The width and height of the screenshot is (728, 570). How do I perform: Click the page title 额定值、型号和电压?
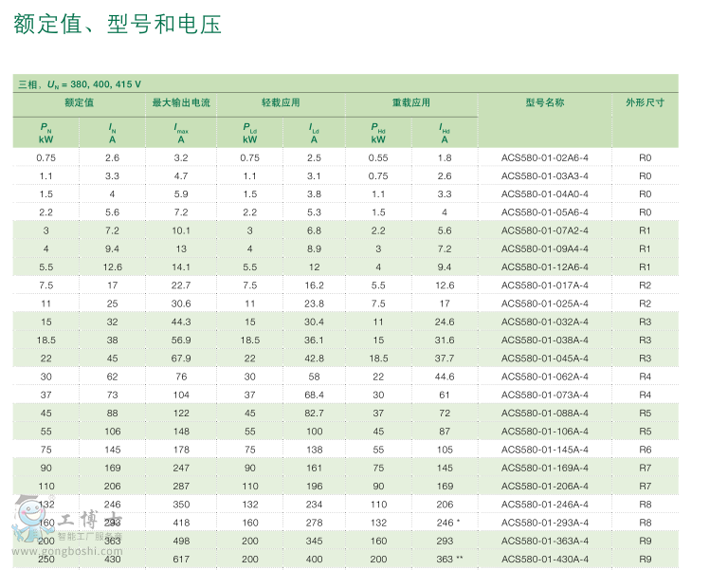click(118, 25)
